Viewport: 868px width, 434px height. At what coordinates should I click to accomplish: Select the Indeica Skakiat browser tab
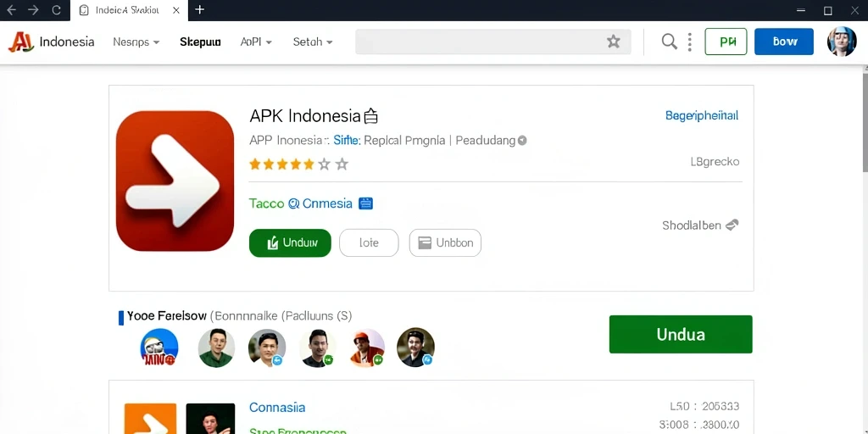pyautogui.click(x=129, y=10)
